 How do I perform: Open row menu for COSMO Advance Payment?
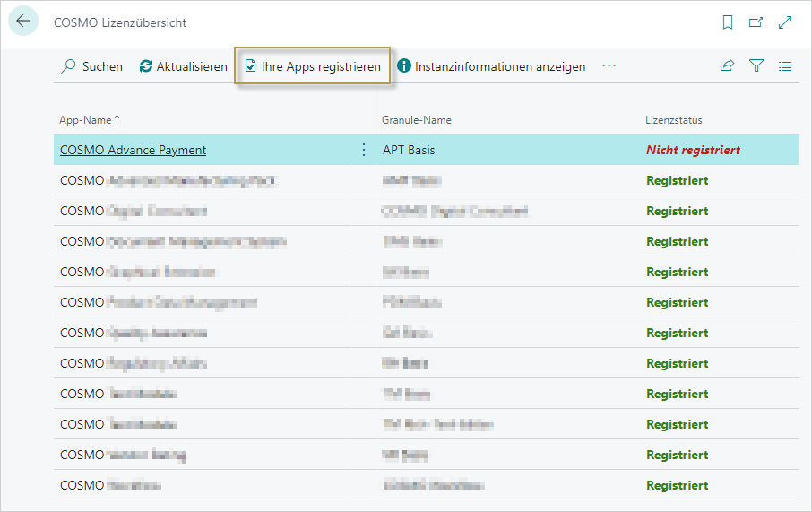[363, 150]
